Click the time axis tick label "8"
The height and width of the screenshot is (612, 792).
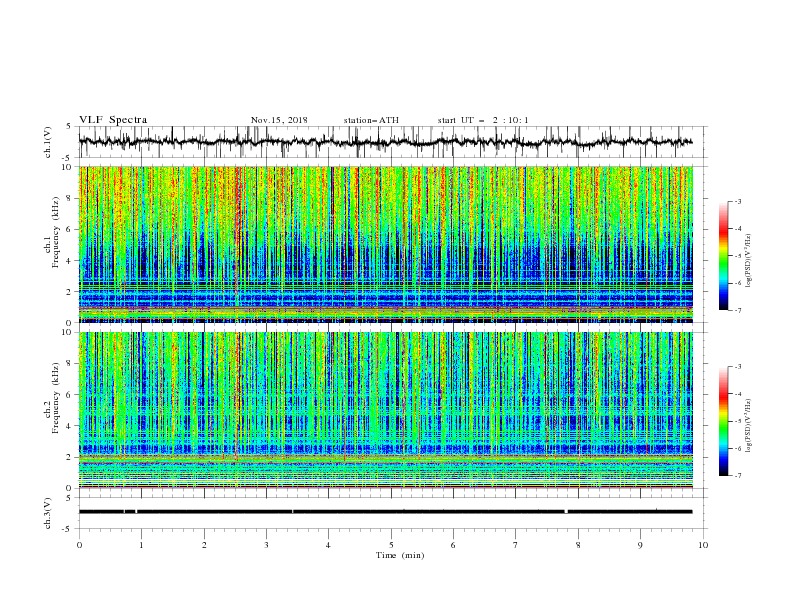pyautogui.click(x=578, y=545)
